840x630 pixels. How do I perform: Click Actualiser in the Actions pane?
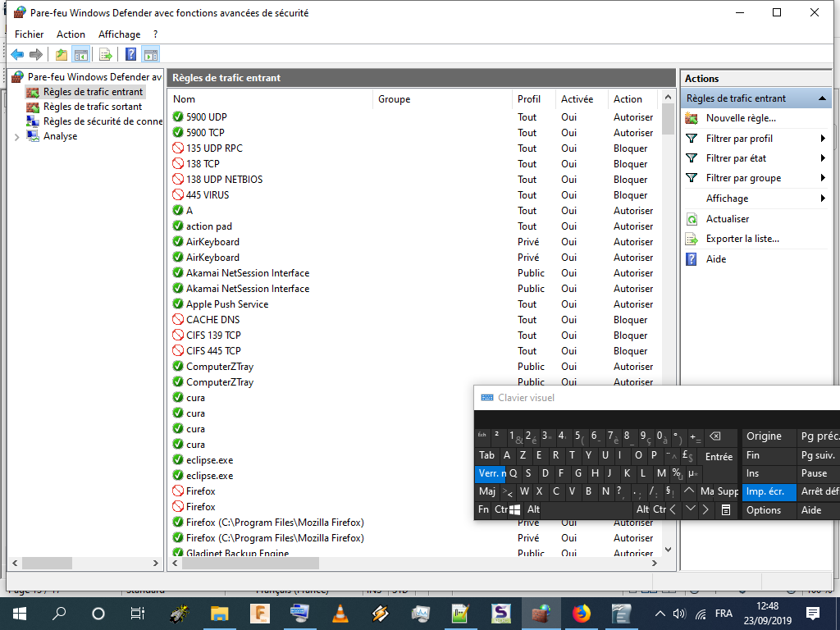(x=727, y=219)
